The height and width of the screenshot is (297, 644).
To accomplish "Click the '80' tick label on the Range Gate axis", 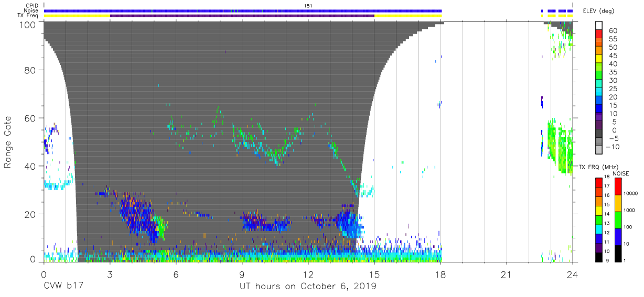I will pyautogui.click(x=31, y=70).
